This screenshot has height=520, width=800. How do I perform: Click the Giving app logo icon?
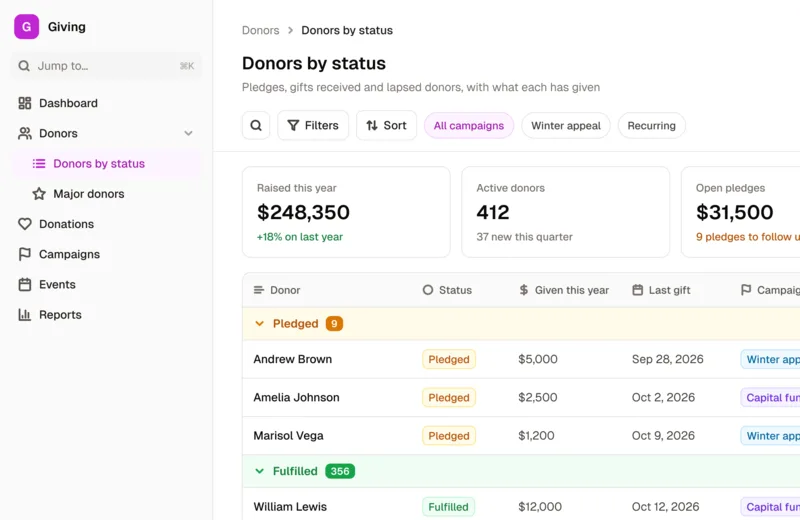tap(27, 27)
